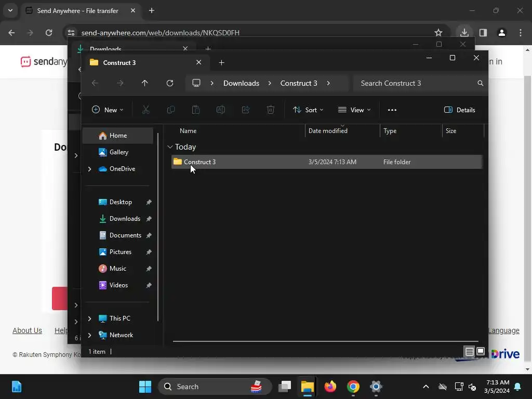Viewport: 532px width, 399px height.
Task: Open Settings gear in taskbar
Action: pos(376,387)
